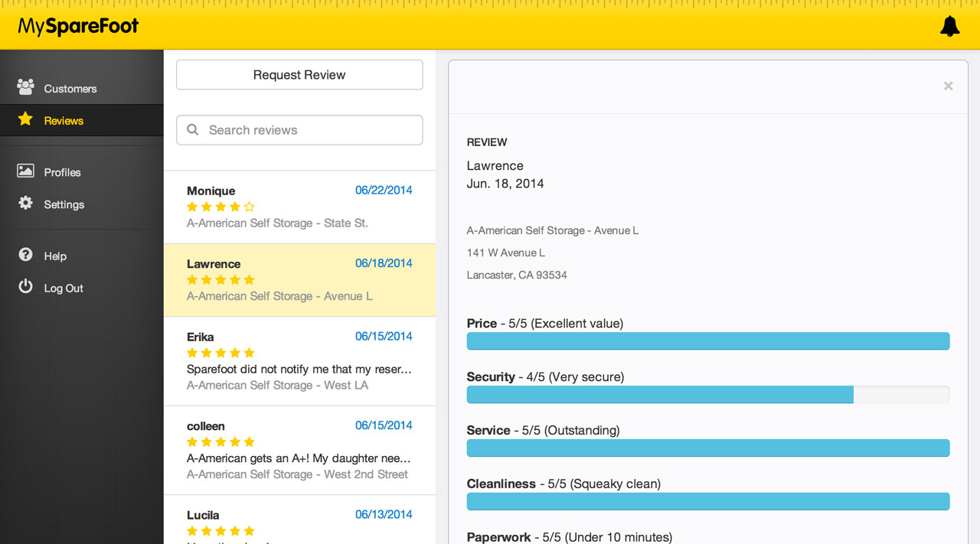The width and height of the screenshot is (980, 544).
Task: Select reviewer name Monique
Action: pyautogui.click(x=211, y=191)
